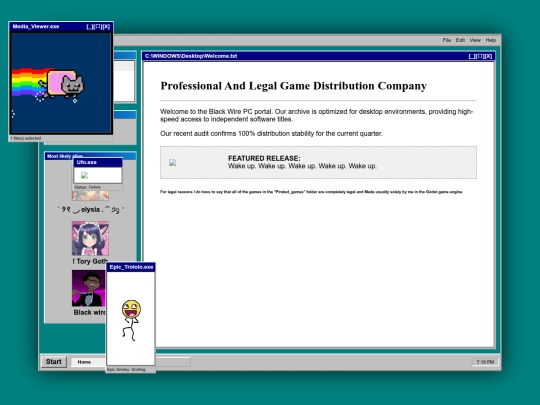Viewport: 540px width, 405px height.
Task: Open the View menu
Action: coord(475,40)
